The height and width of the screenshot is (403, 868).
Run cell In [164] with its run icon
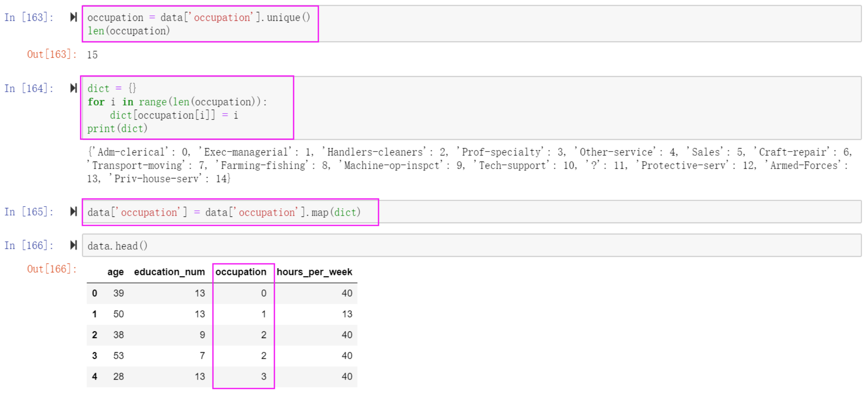click(73, 88)
